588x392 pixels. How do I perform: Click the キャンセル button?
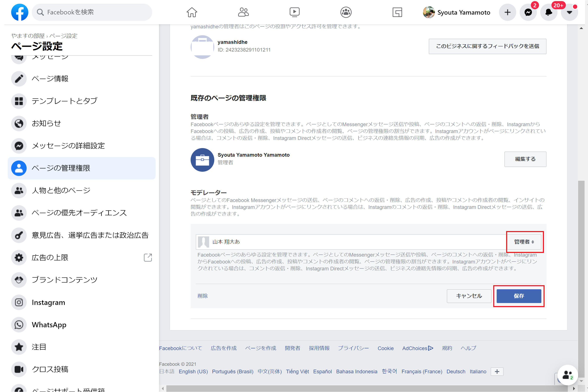(x=469, y=296)
